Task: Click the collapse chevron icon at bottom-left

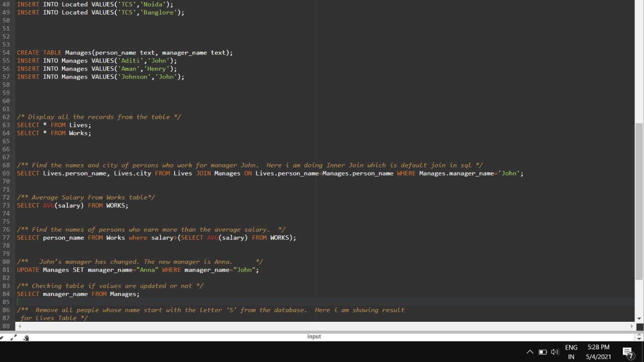Action: [x=3, y=337]
